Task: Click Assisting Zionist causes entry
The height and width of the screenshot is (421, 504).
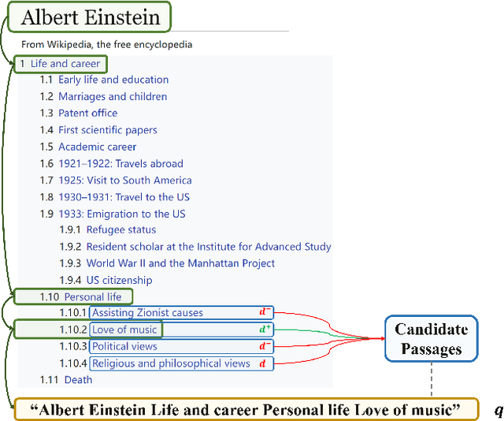Action: tap(147, 313)
